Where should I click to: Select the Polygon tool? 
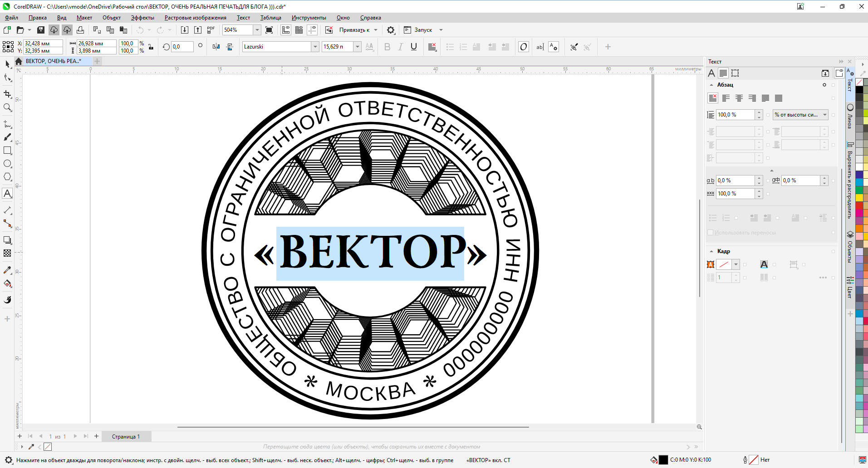click(7, 177)
